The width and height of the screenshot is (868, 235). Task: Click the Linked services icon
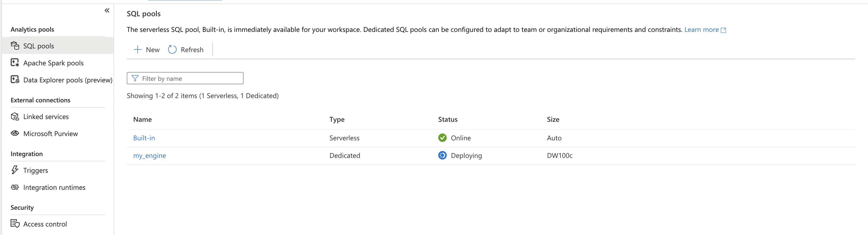tap(15, 116)
